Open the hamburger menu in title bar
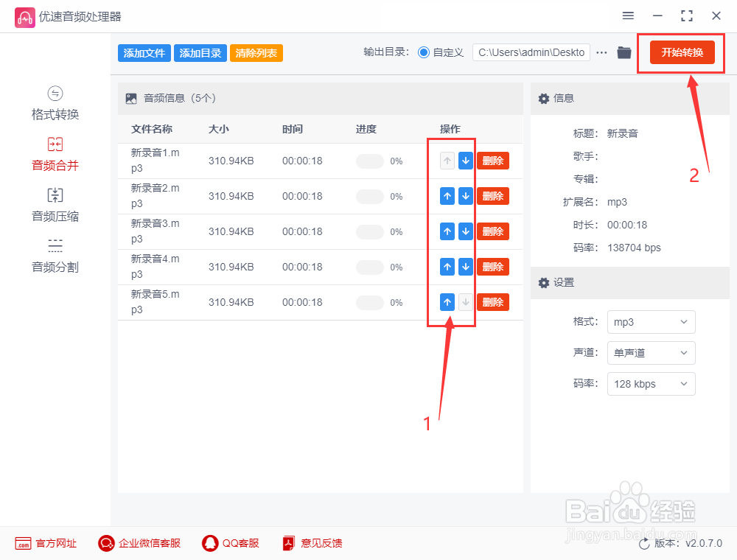This screenshot has height=560, width=737. [628, 15]
